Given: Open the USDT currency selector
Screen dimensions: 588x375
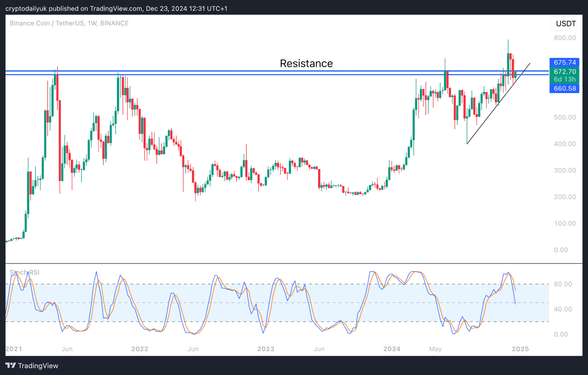Looking at the screenshot, I should 566,24.
